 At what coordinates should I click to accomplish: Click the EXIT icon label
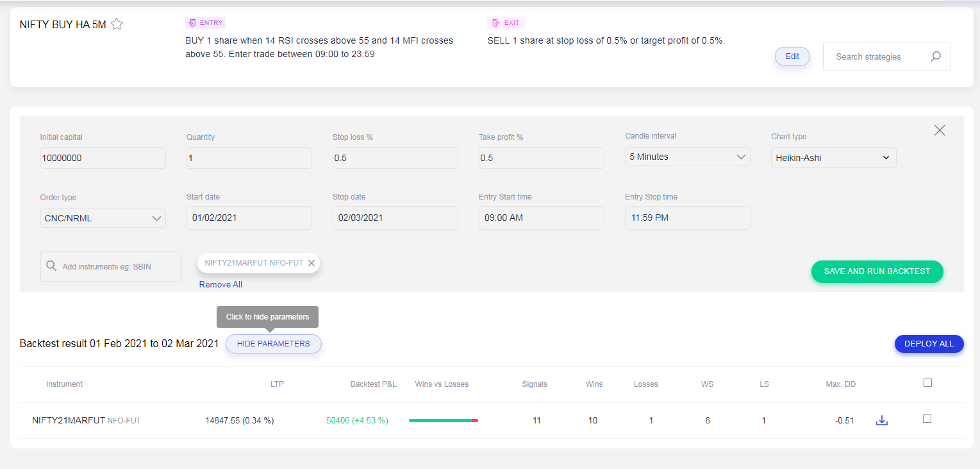pyautogui.click(x=506, y=23)
